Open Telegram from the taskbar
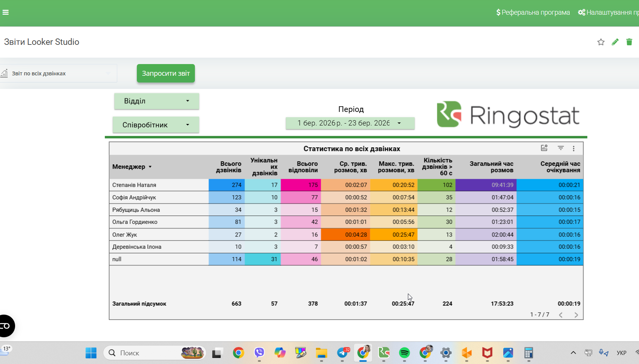The width and height of the screenshot is (639, 364). point(343,353)
